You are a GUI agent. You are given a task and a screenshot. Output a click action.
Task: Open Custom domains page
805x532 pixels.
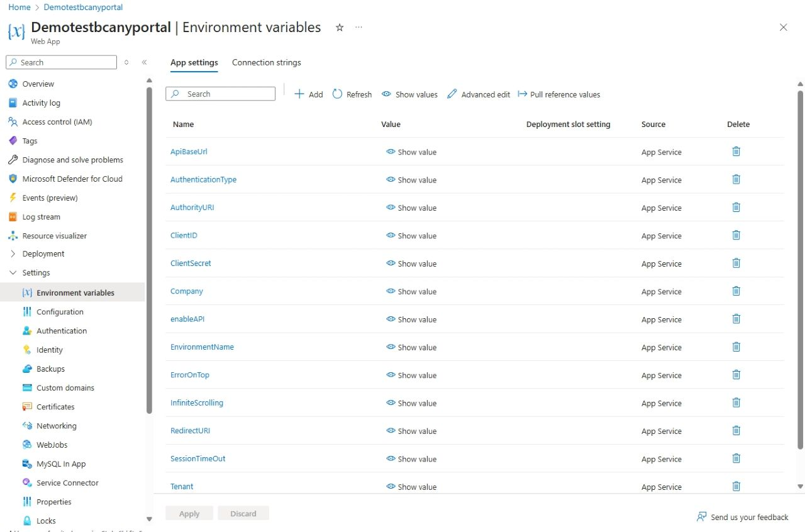(x=65, y=388)
